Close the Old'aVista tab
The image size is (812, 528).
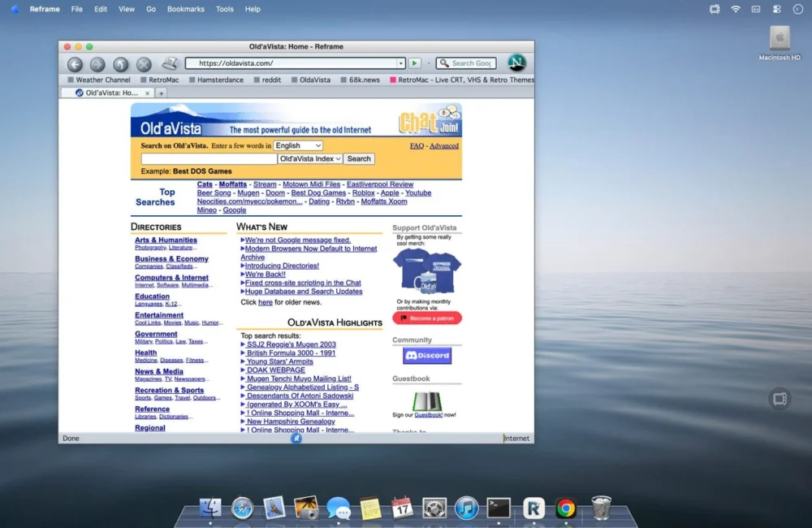[148, 93]
